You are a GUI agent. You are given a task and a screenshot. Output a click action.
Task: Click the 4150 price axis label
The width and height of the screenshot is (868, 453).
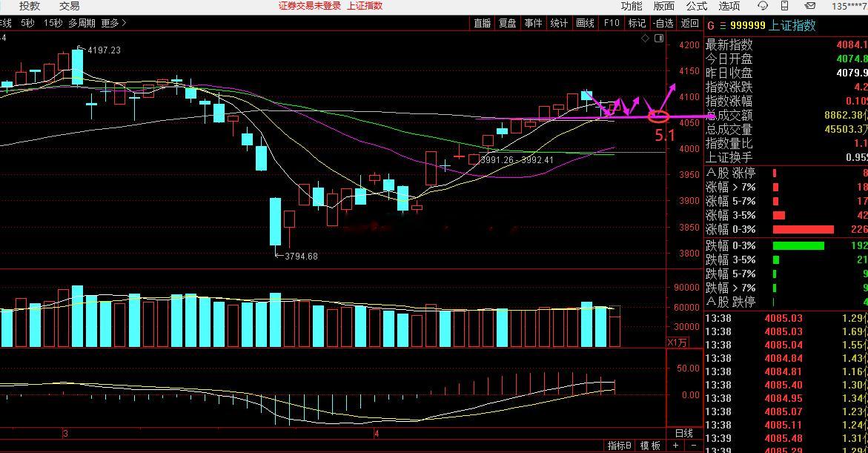pos(690,71)
